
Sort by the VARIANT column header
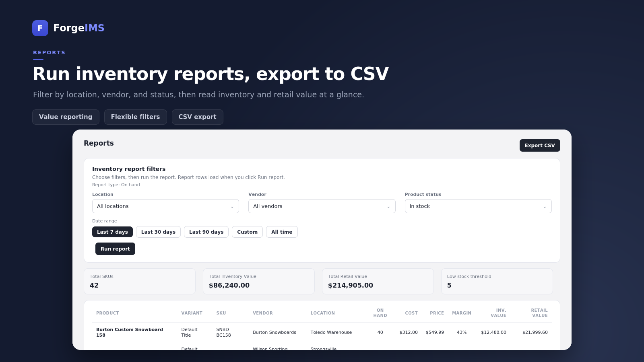[192, 313]
